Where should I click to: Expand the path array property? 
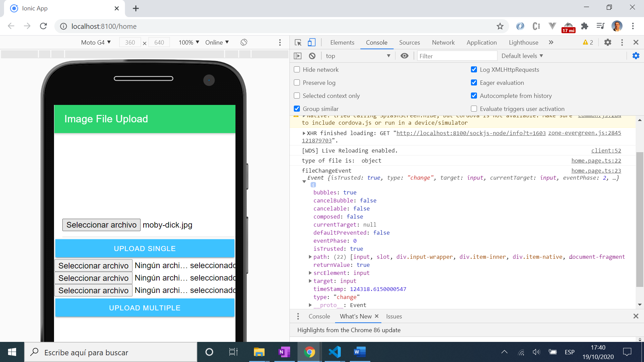click(310, 257)
